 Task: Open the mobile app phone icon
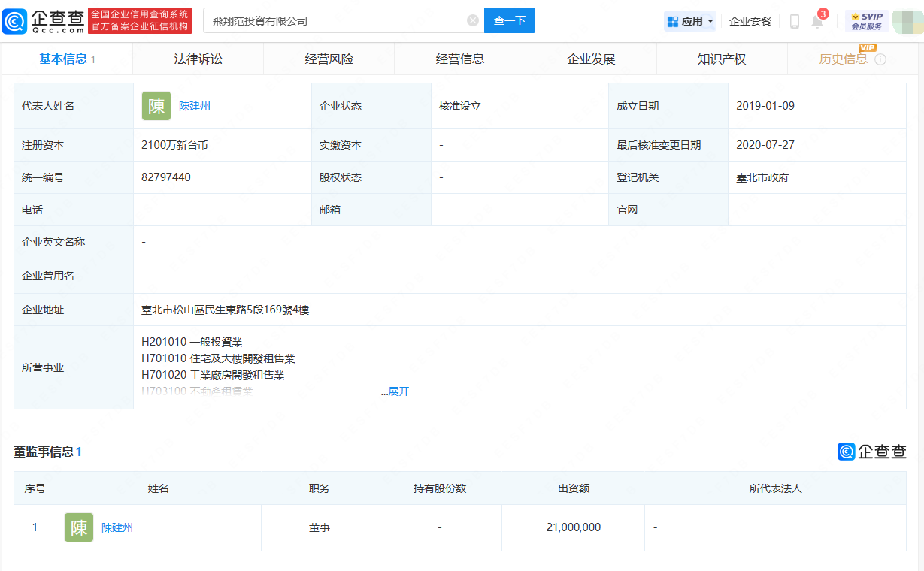[794, 21]
